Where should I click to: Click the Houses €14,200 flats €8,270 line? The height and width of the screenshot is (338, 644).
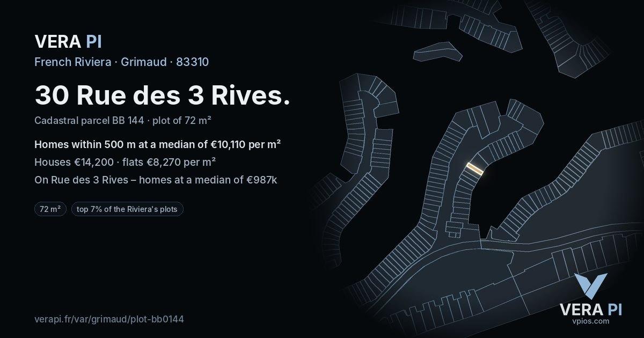pos(126,162)
